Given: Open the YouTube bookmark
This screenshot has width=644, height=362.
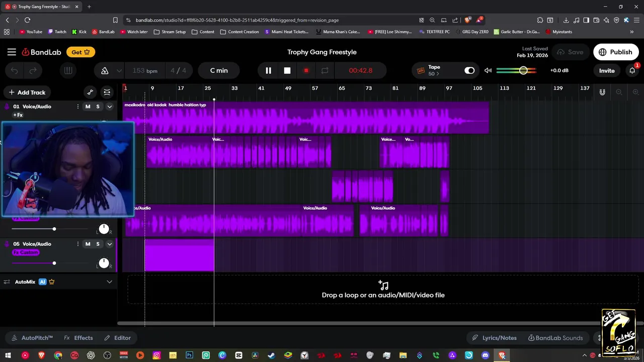Looking at the screenshot, I should (x=30, y=32).
